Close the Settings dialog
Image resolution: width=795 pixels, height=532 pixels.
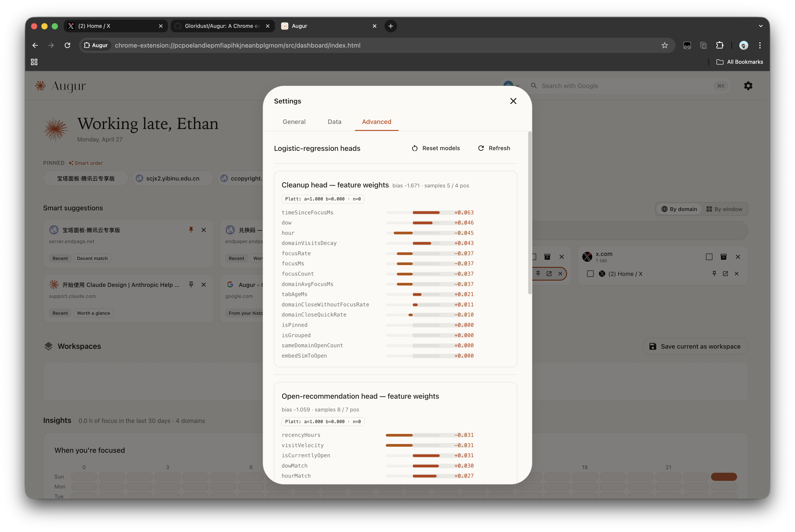[513, 101]
